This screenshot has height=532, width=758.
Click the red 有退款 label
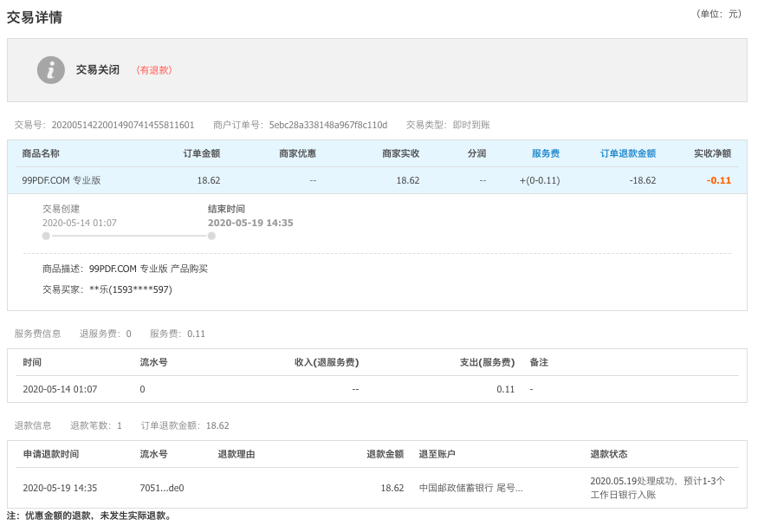pos(153,70)
